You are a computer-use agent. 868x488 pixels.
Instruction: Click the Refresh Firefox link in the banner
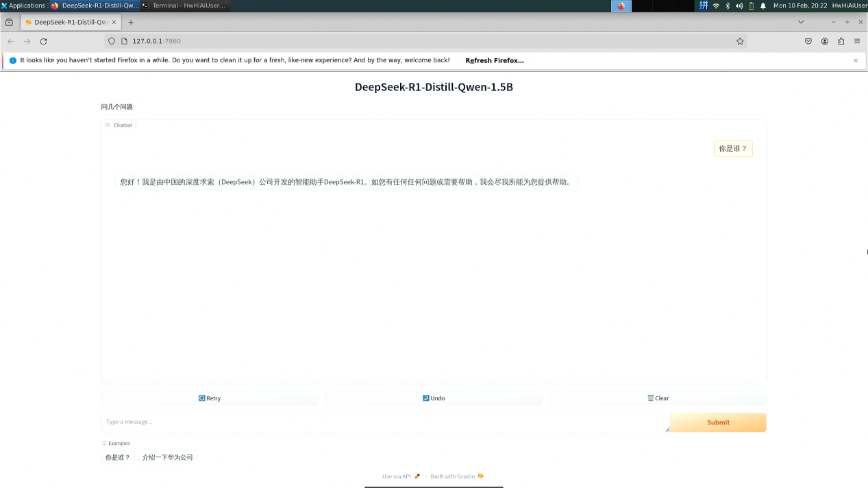493,60
